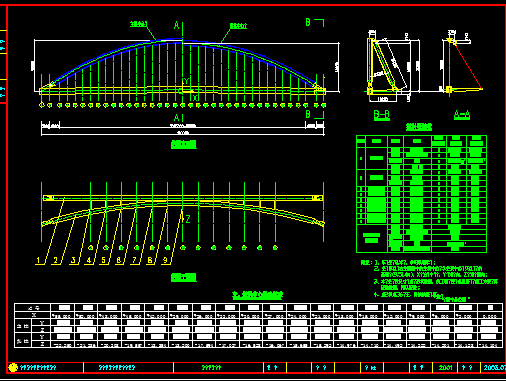
Task: Select the green quantity table on the right
Action: tap(421, 194)
